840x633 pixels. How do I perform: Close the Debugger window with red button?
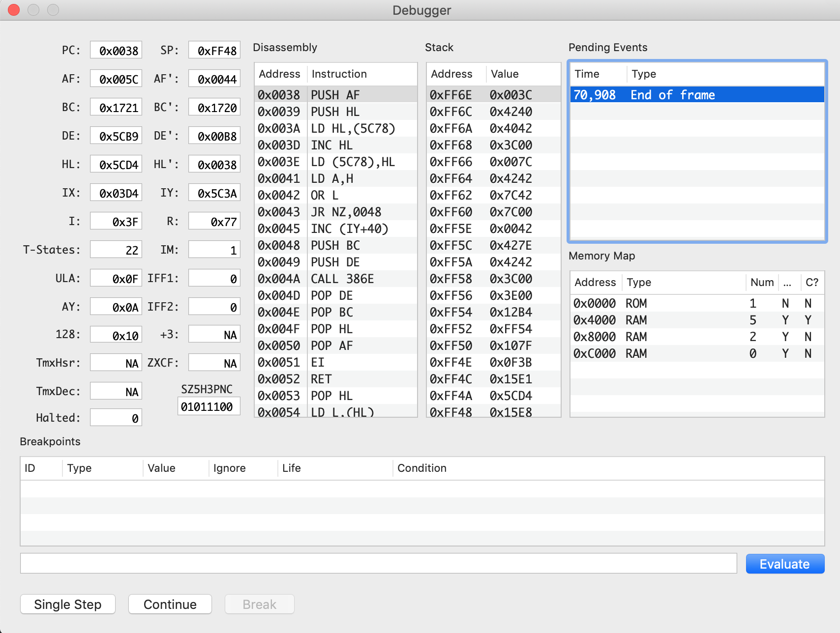14,10
